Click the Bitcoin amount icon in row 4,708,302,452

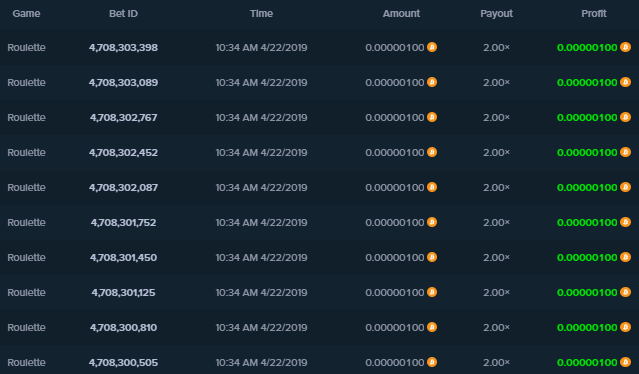pyautogui.click(x=432, y=152)
